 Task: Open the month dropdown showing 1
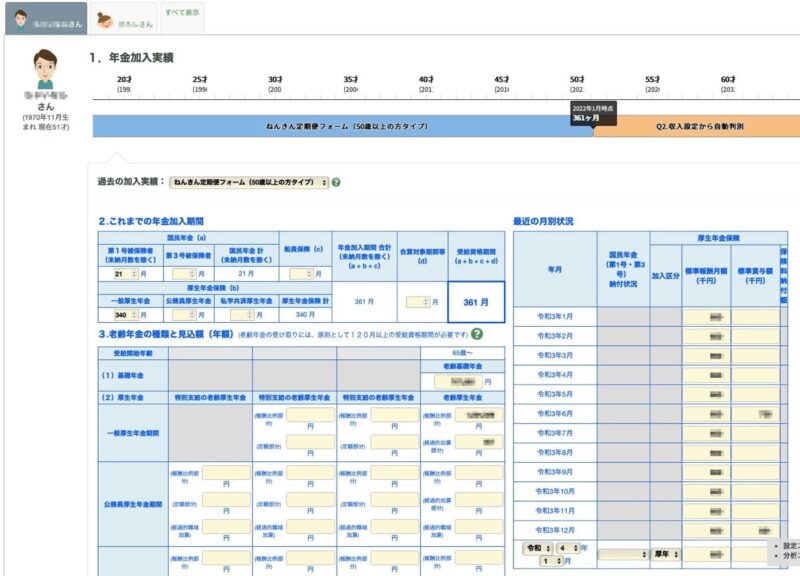551,560
